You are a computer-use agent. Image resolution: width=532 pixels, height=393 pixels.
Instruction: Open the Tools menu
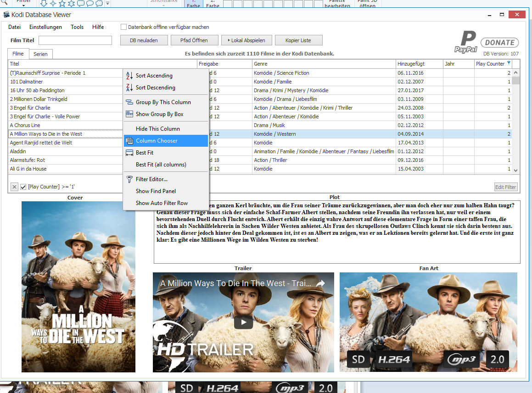(77, 27)
